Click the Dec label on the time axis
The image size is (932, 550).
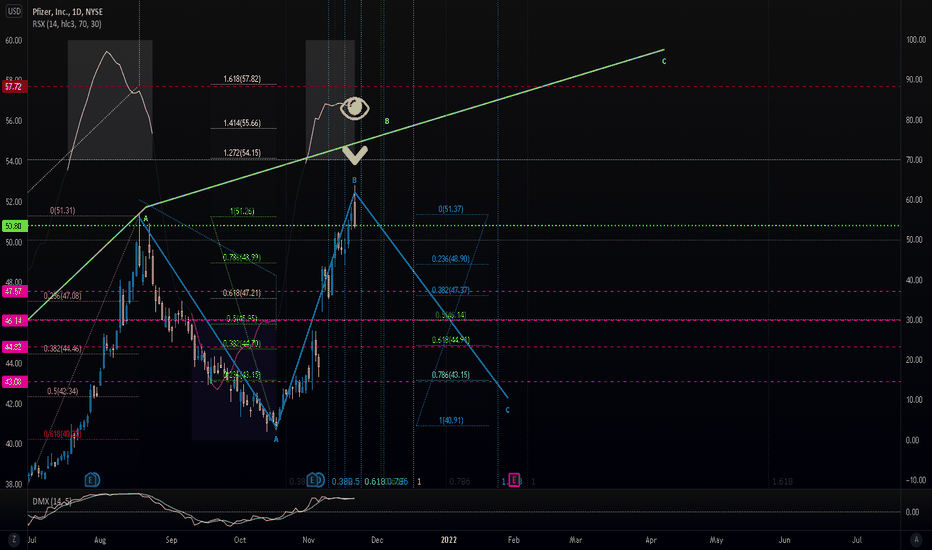click(377, 540)
